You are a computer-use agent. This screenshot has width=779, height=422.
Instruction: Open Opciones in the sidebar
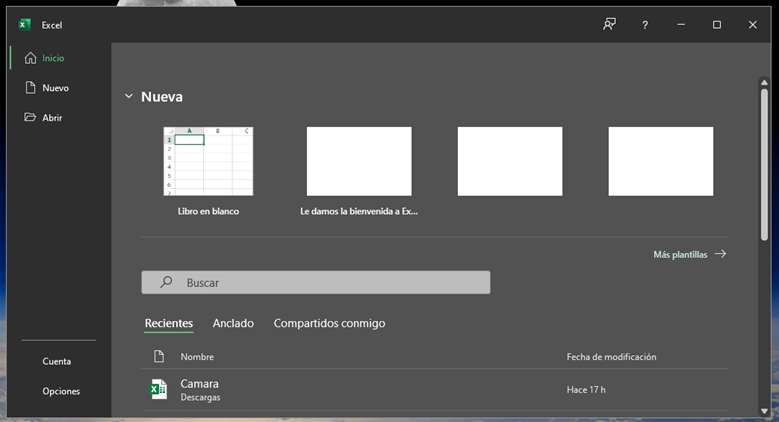(x=61, y=391)
